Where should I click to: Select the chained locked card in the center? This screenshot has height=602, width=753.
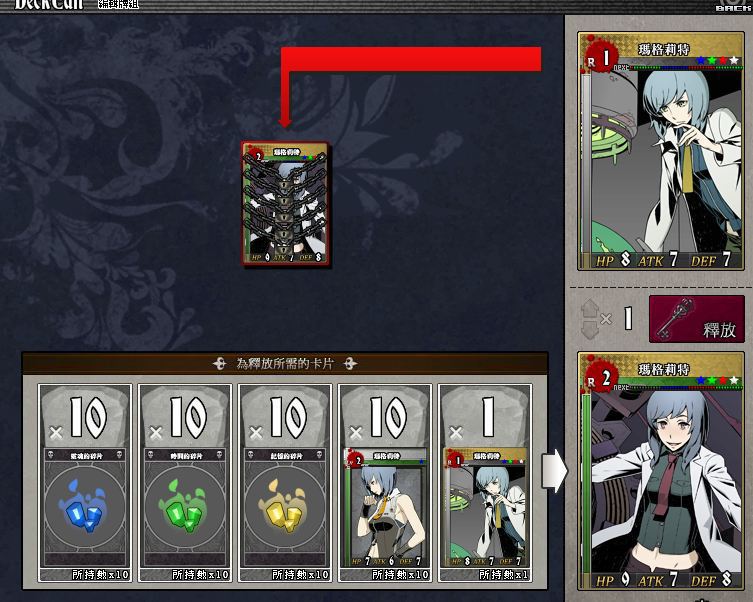click(286, 203)
